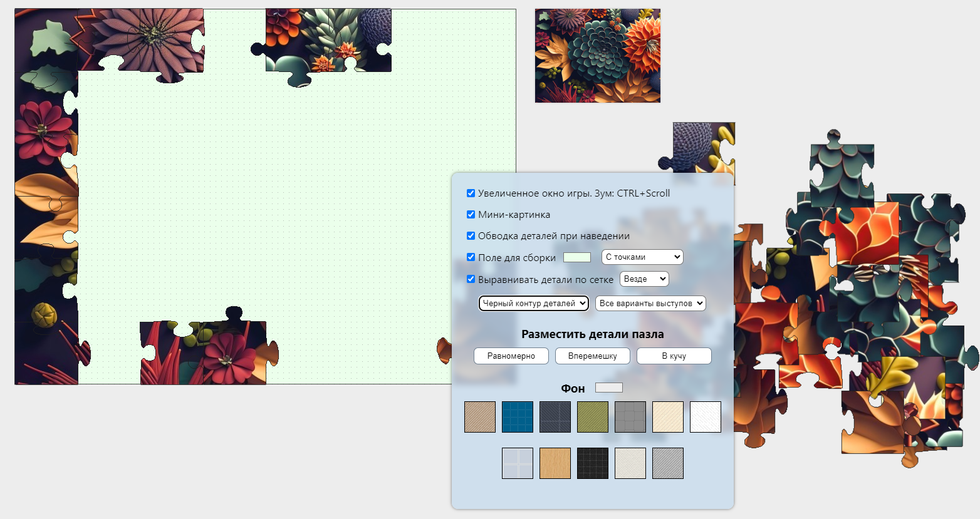This screenshot has height=519, width=980.
Task: Click the 'В кучу' button
Action: (x=674, y=356)
